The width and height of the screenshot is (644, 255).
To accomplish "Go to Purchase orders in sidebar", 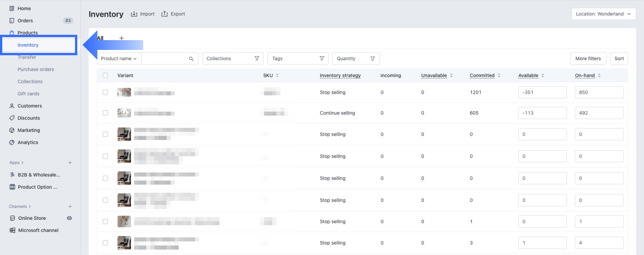I will [x=36, y=69].
